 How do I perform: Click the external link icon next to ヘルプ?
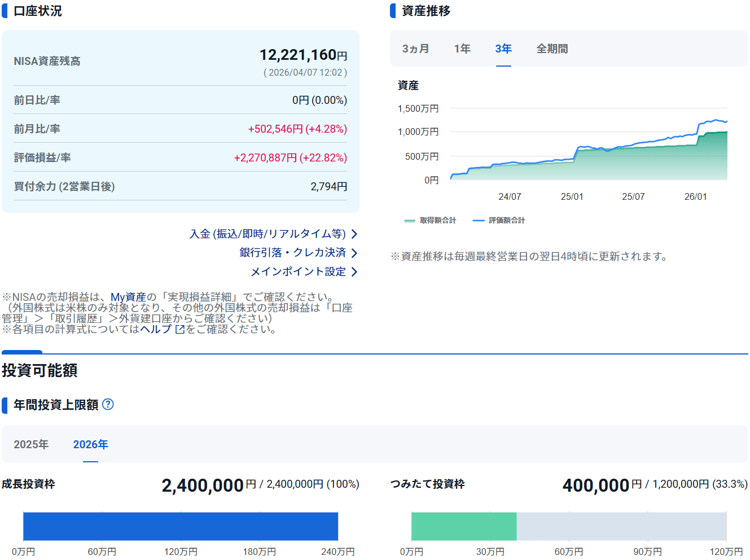(x=180, y=330)
